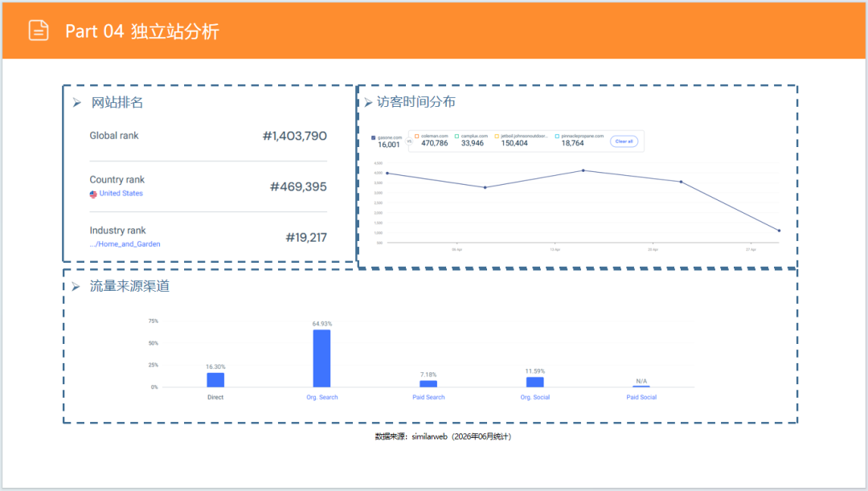Click the '13 Apr' axis date label
Image resolution: width=868 pixels, height=491 pixels.
(x=555, y=250)
